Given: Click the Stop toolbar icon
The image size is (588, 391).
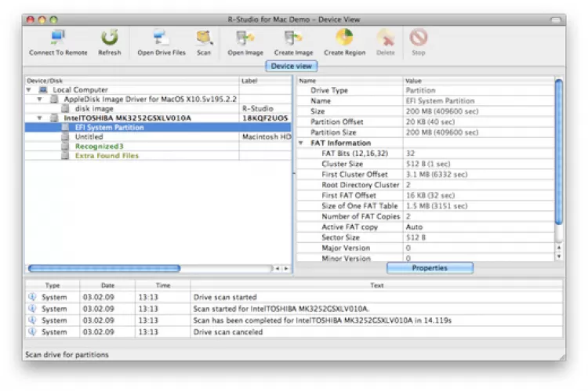Looking at the screenshot, I should (x=419, y=38).
